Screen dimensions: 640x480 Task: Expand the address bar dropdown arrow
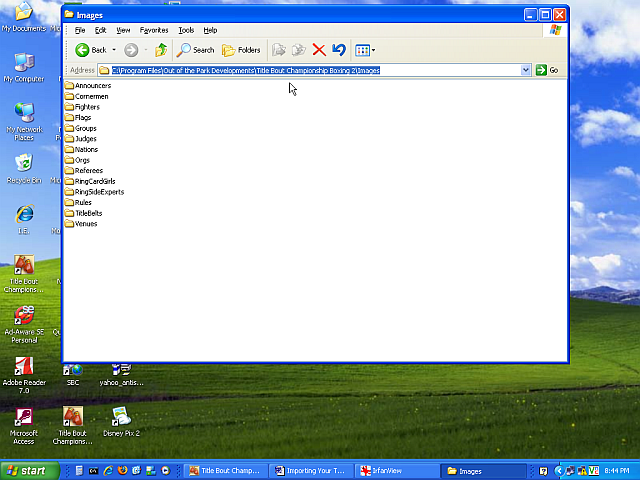(526, 70)
